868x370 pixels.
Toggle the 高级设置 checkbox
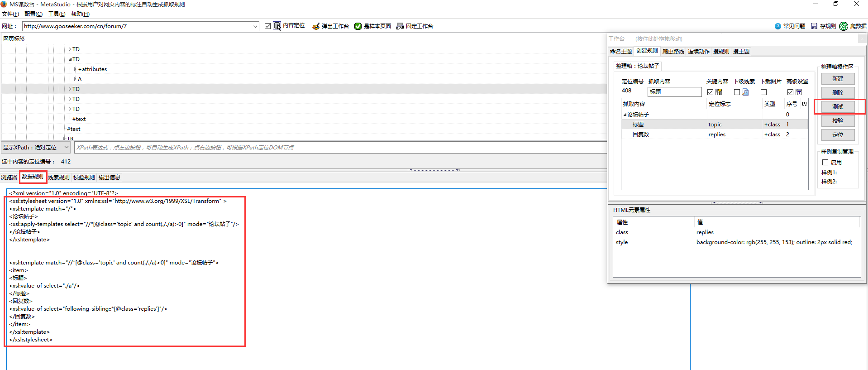coord(790,92)
